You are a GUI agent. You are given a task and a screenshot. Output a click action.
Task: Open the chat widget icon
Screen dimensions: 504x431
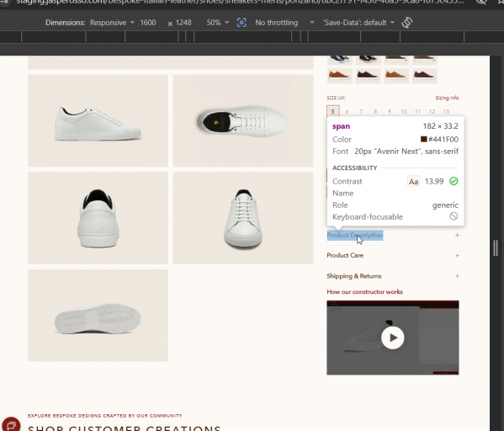[11, 424]
